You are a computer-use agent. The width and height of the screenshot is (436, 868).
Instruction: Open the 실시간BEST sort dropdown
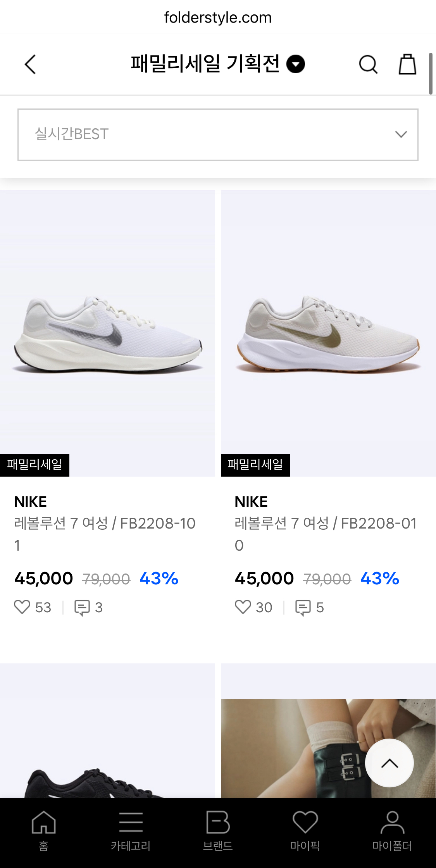pyautogui.click(x=218, y=134)
